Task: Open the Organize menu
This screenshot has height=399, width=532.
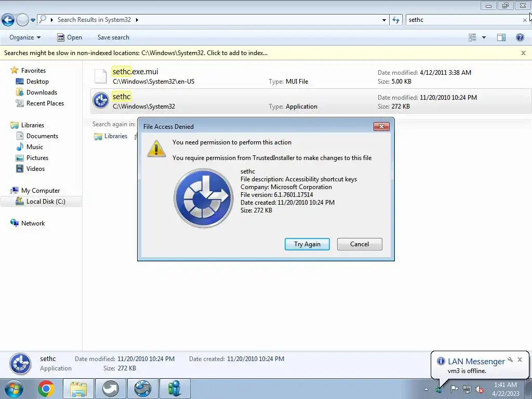Action: point(25,37)
